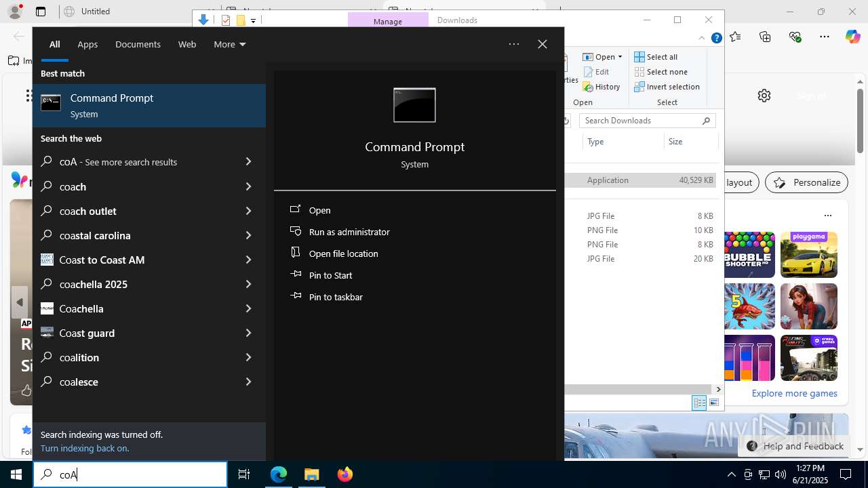Open Edge tab actions menu icon
This screenshot has width=868, height=488.
coord(41,12)
